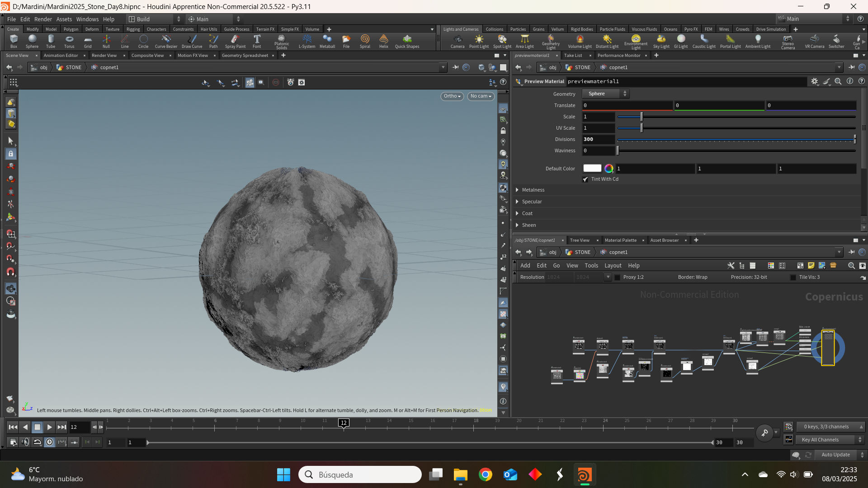Image resolution: width=868 pixels, height=488 pixels.
Task: Choose the Spray Paint tool
Action: point(235,42)
